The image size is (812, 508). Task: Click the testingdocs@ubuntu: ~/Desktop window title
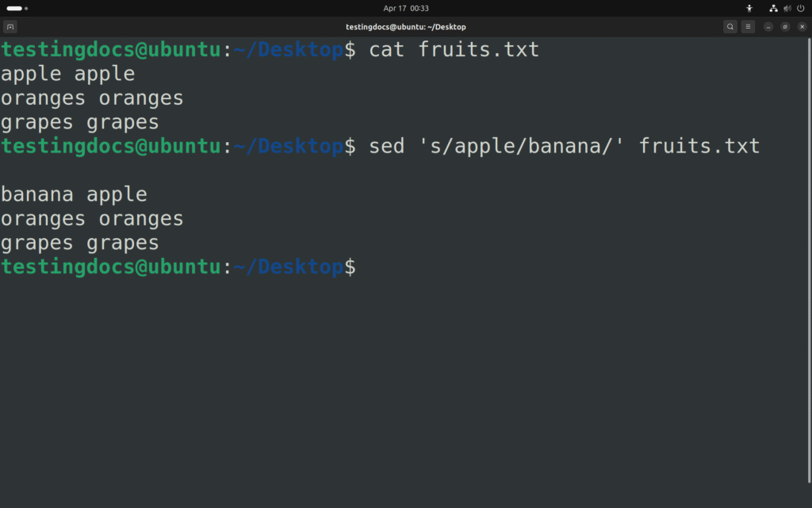point(406,27)
